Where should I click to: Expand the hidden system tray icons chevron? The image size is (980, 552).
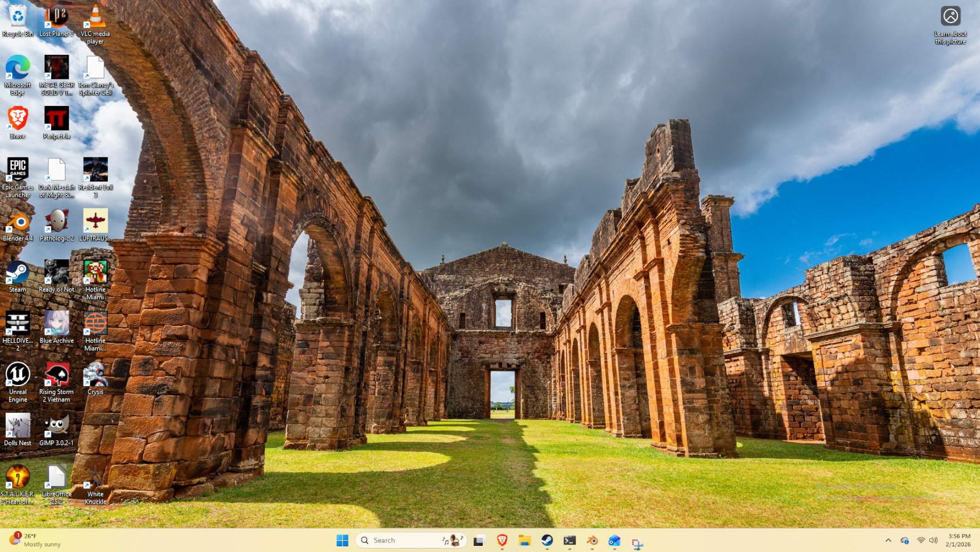click(888, 540)
